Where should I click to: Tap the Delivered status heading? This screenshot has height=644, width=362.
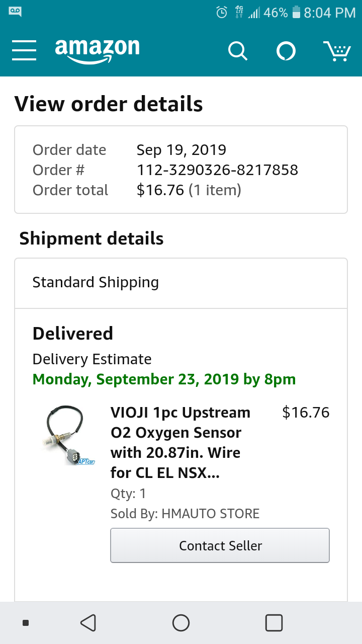(x=73, y=334)
